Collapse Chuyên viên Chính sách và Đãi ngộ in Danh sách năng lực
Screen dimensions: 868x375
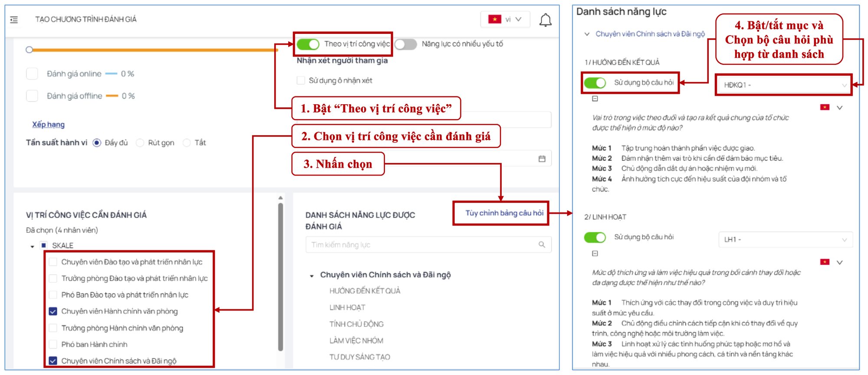[x=587, y=34]
